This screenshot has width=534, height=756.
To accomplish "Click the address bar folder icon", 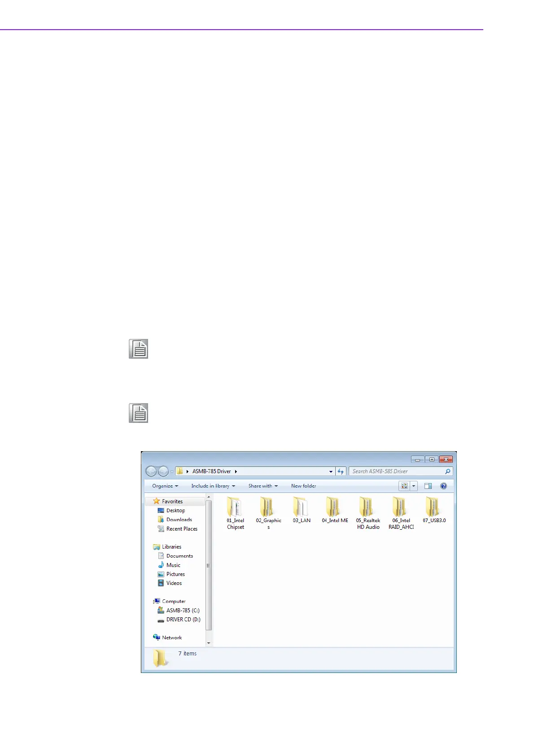I will tap(180, 471).
